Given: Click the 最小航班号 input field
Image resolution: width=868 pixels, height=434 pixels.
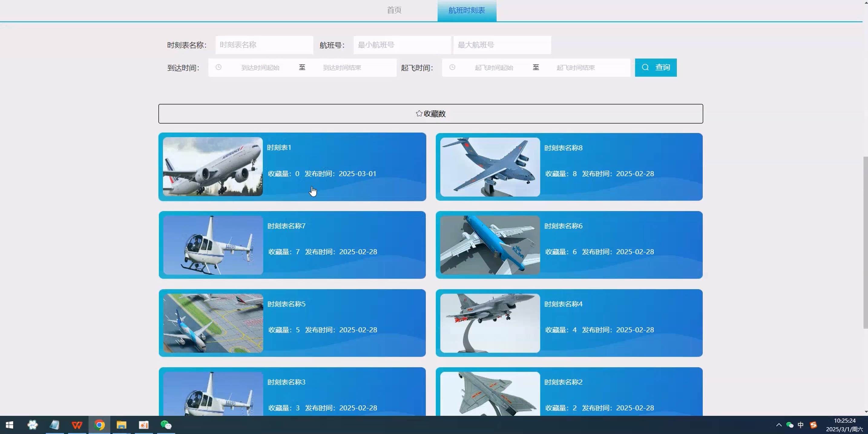Looking at the screenshot, I should 402,45.
